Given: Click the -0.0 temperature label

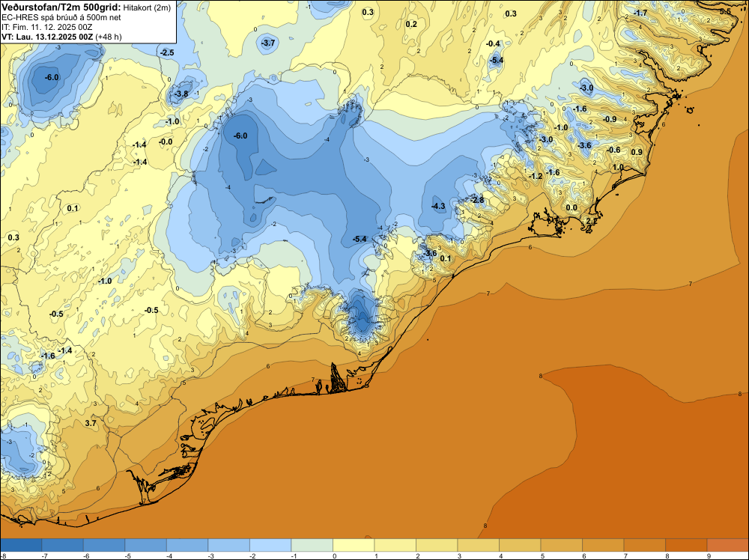Looking at the screenshot, I should point(166,141).
